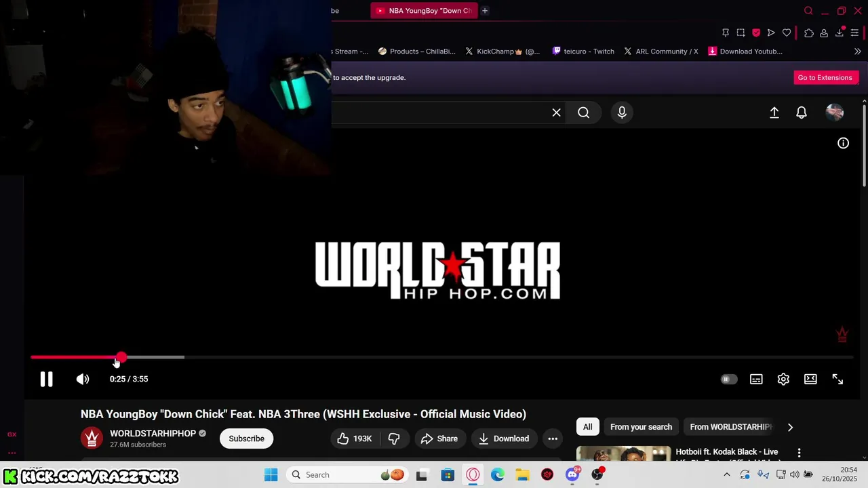The width and height of the screenshot is (868, 488).
Task: Open Microsoft Edge from the taskbar
Action: click(498, 474)
